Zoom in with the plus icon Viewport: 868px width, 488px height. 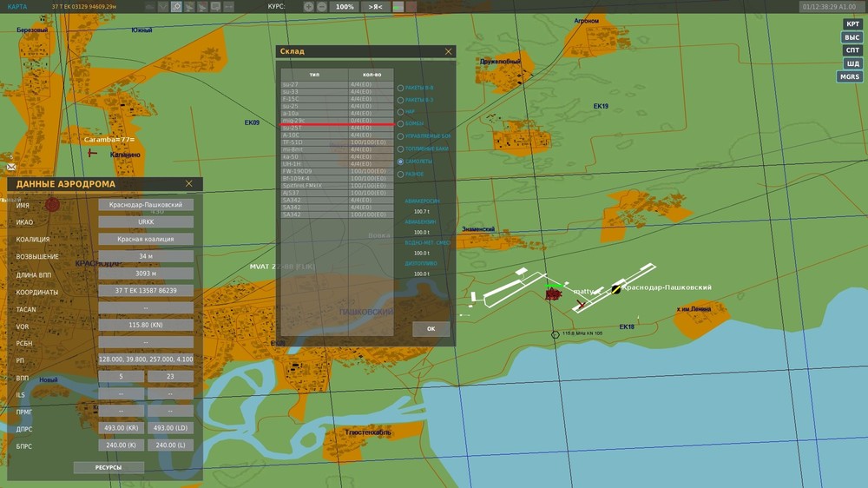click(308, 7)
